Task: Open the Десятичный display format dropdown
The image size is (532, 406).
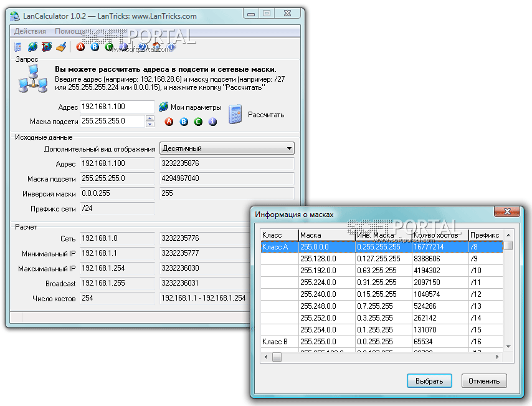Action: 227,148
